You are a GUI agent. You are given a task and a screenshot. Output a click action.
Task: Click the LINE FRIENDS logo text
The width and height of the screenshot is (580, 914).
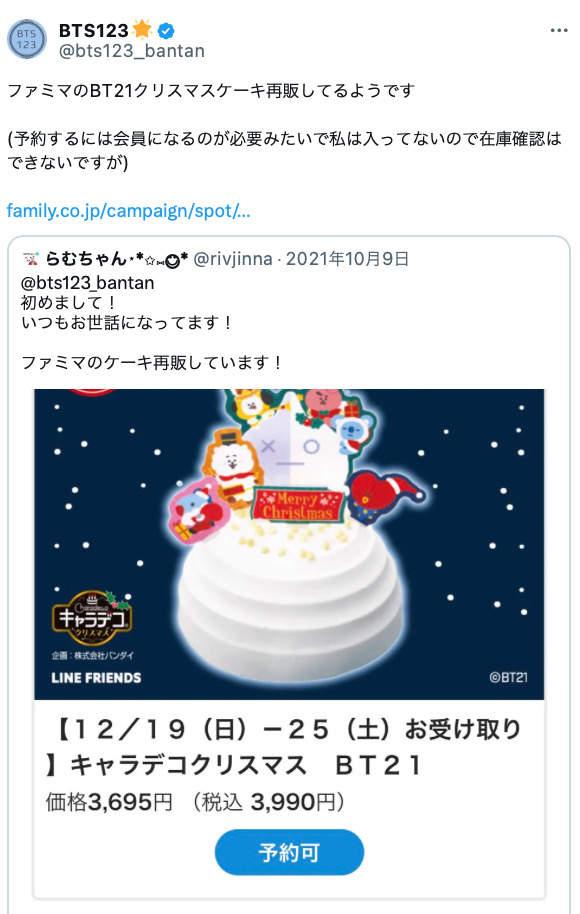(x=96, y=678)
